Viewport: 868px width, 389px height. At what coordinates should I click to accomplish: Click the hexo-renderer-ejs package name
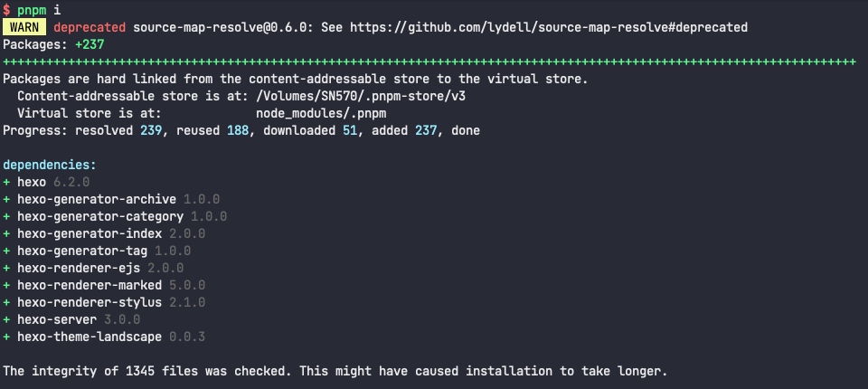[78, 268]
